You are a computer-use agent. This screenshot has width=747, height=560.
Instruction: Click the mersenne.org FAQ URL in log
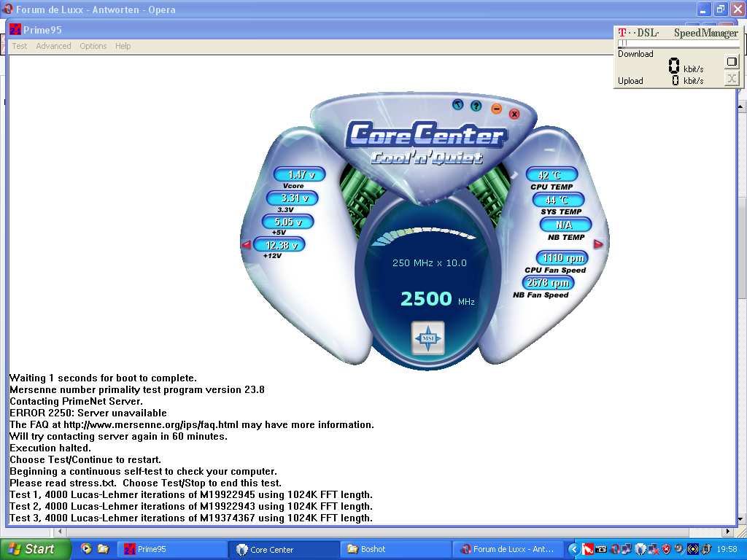(151, 425)
